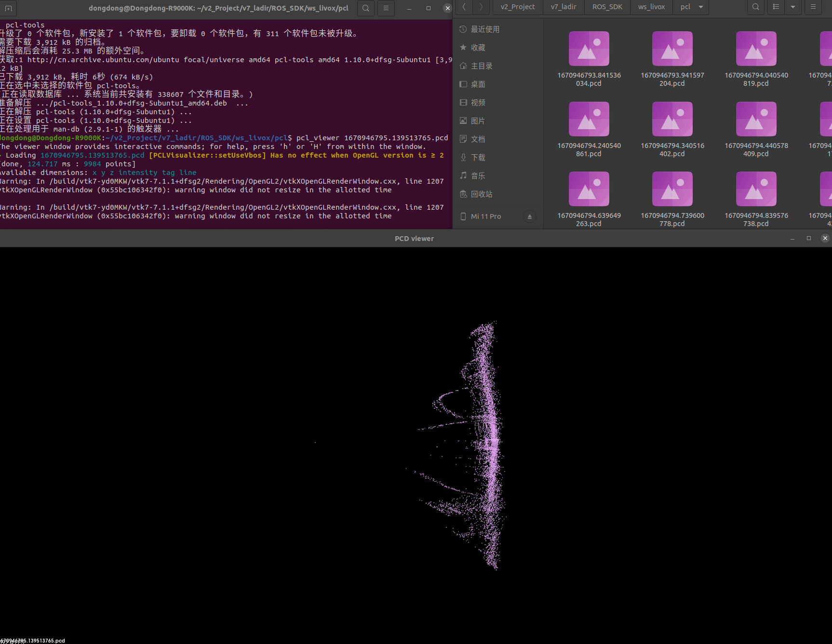The width and height of the screenshot is (832, 644).
Task: Navigate to ROS_SDK in the path bar
Action: pyautogui.click(x=607, y=7)
